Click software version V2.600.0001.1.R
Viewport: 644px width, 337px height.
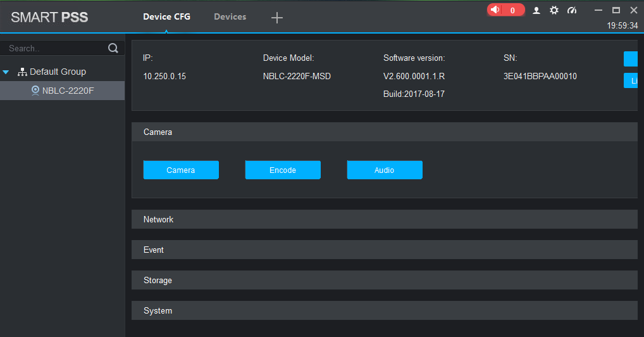(x=414, y=76)
